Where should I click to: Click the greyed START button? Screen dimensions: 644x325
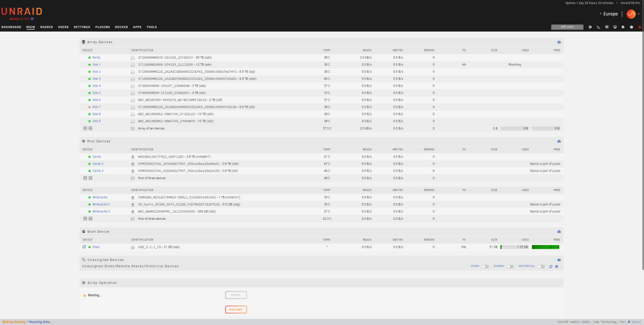click(x=236, y=295)
